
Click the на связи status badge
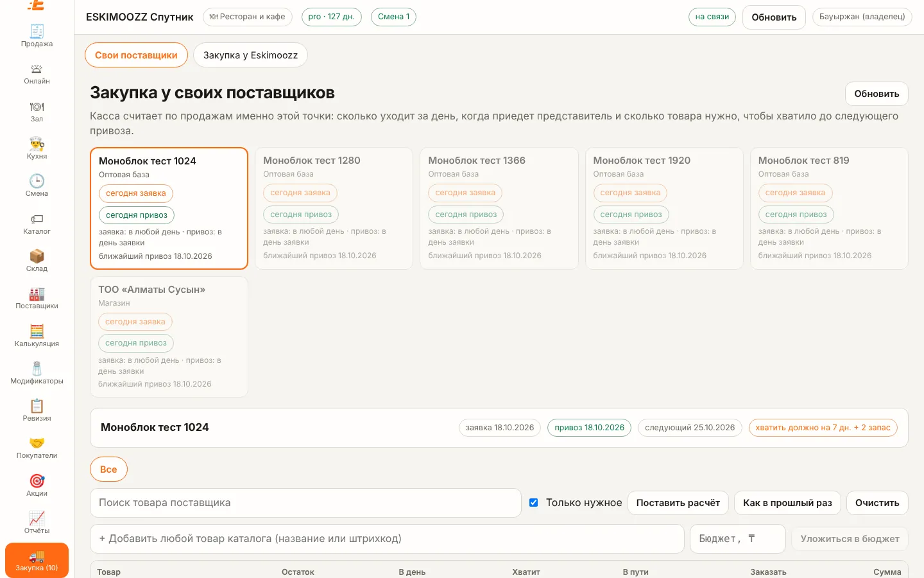click(x=712, y=17)
